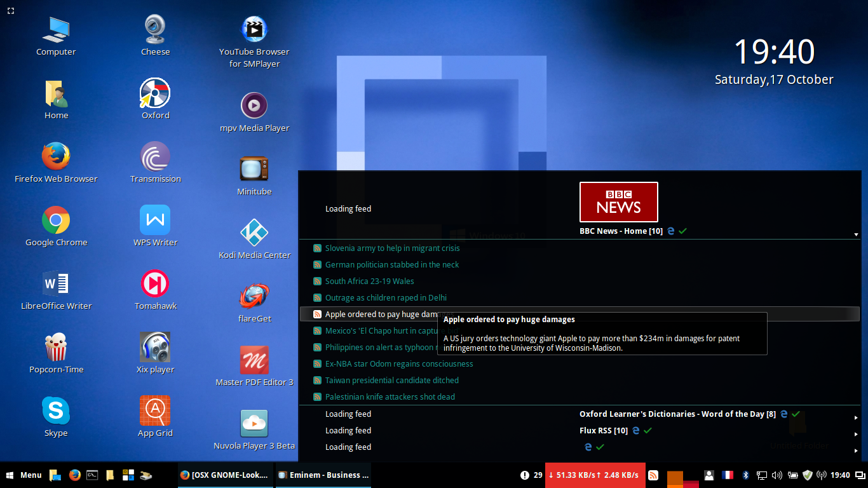This screenshot has height=488, width=868.
Task: Open Skype desktop icon
Action: point(56,417)
